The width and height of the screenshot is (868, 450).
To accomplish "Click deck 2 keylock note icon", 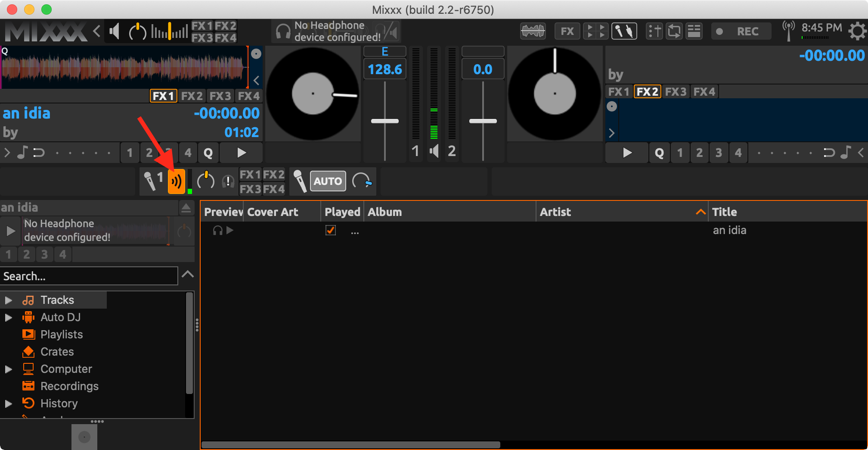I will click(846, 153).
